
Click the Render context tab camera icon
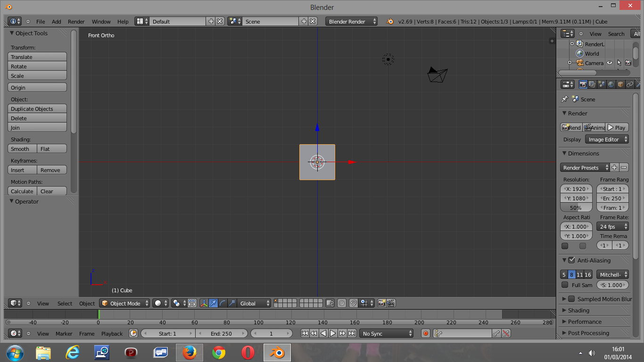click(x=583, y=84)
